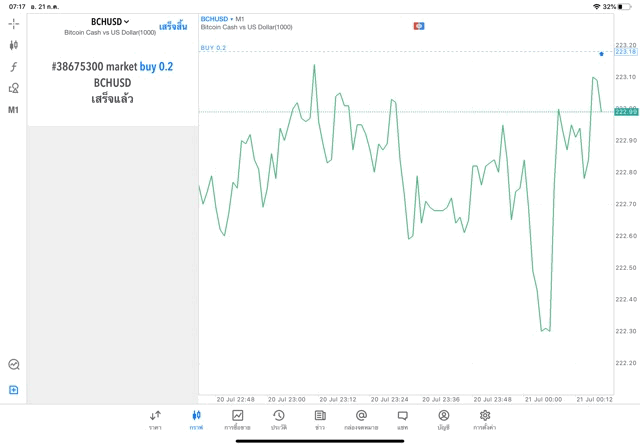Open the History tab

[279, 419]
